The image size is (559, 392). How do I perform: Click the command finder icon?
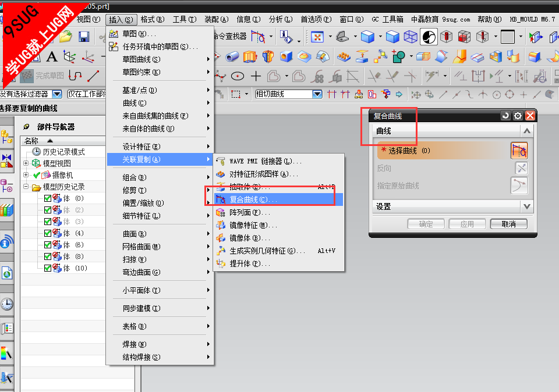pyautogui.click(x=258, y=36)
